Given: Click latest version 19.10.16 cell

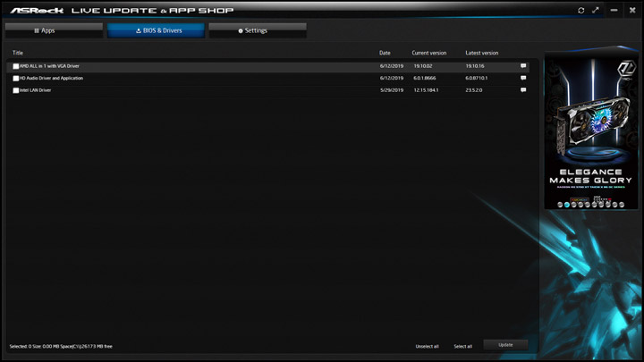Looking at the screenshot, I should (x=475, y=65).
